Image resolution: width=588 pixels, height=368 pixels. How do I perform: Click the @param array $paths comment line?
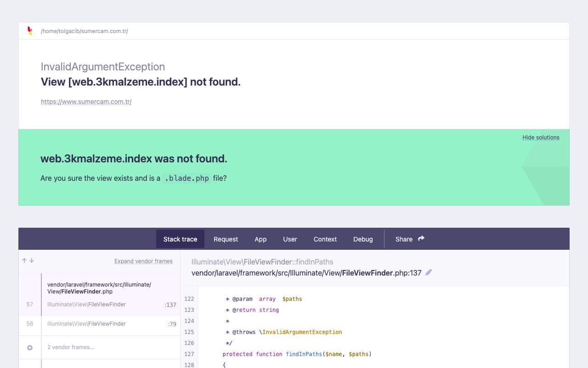(264, 299)
